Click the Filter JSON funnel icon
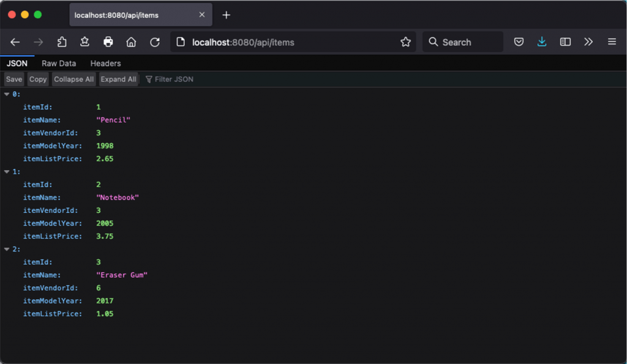Image resolution: width=627 pixels, height=364 pixels. tap(149, 80)
